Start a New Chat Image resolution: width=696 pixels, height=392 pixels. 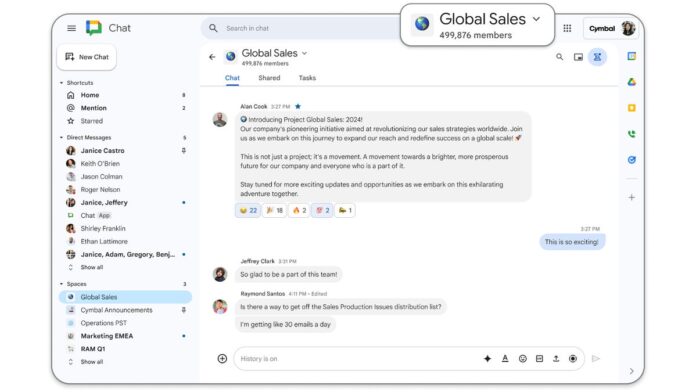point(87,57)
